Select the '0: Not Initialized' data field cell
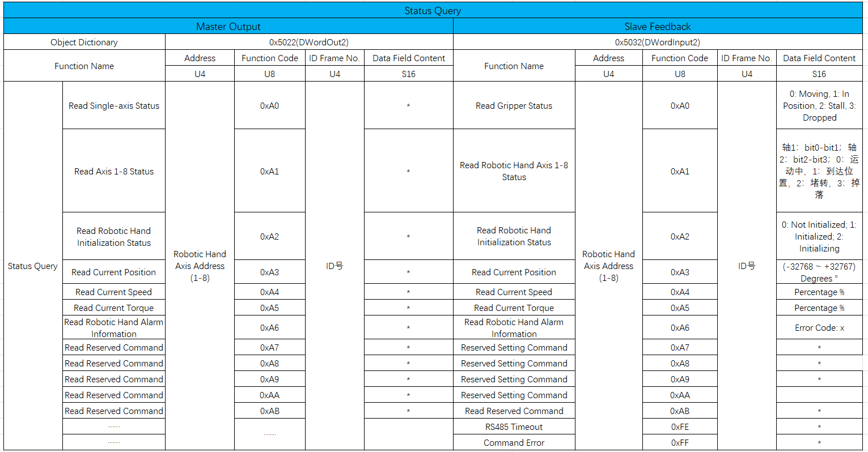Image resolution: width=868 pixels, height=452 pixels. pyautogui.click(x=819, y=236)
